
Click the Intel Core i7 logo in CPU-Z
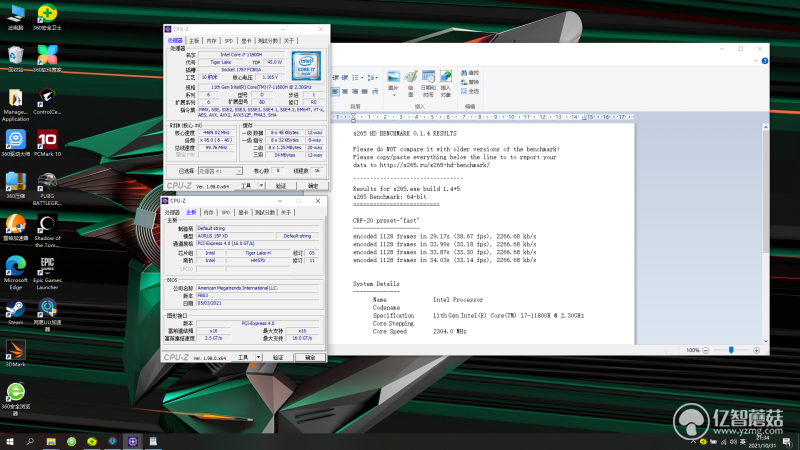click(x=306, y=66)
